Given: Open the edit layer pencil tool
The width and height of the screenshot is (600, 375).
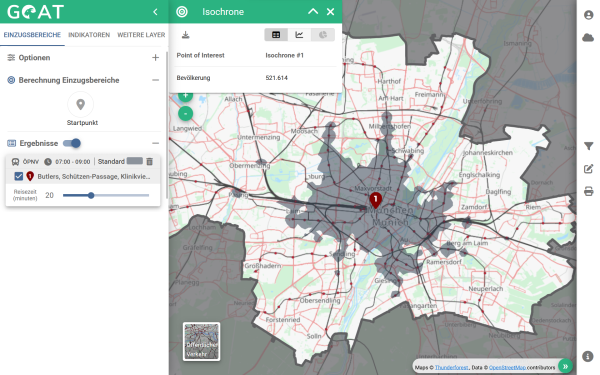Looking at the screenshot, I should click(x=589, y=169).
